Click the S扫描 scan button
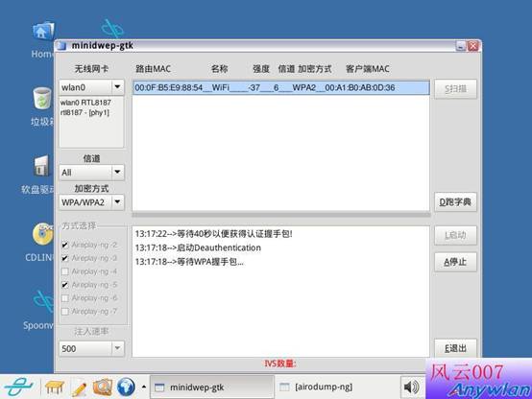The image size is (532, 399). click(x=455, y=89)
